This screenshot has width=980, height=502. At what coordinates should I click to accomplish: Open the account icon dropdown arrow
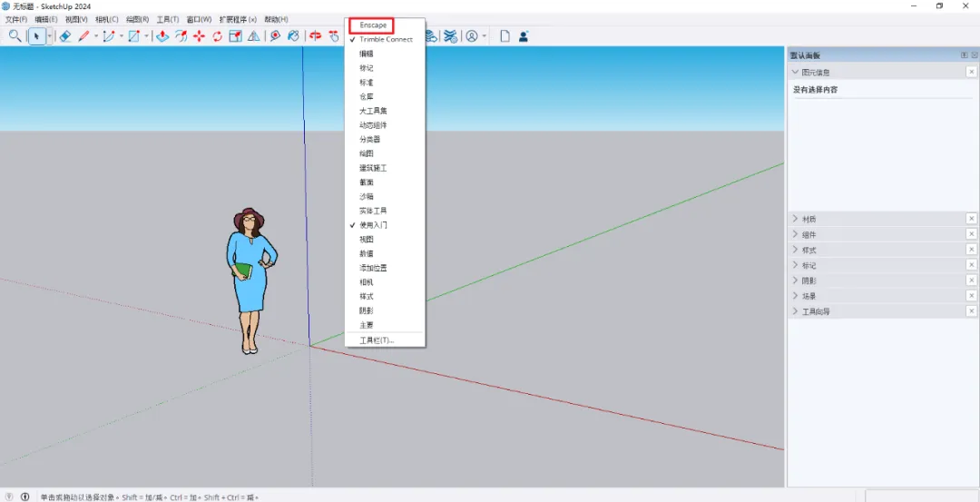[485, 36]
